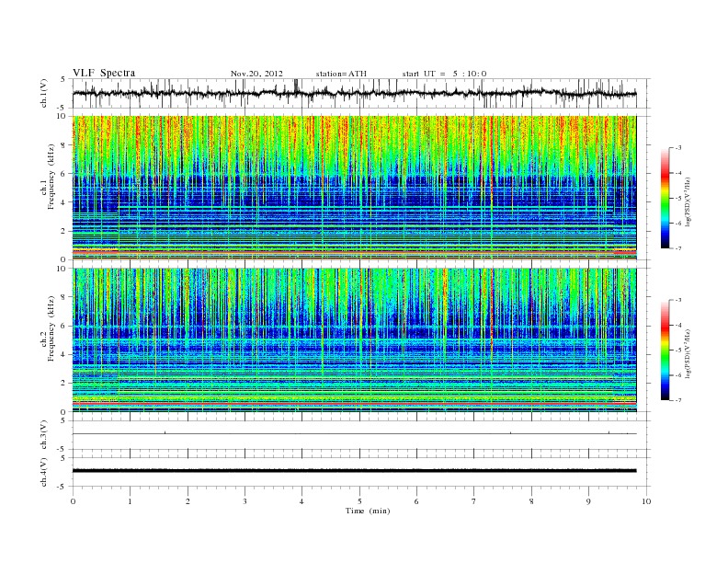Viewport: 728px width, 563px height.
Task: Click the flat ch.3 voltage trace
Action: [x=354, y=434]
